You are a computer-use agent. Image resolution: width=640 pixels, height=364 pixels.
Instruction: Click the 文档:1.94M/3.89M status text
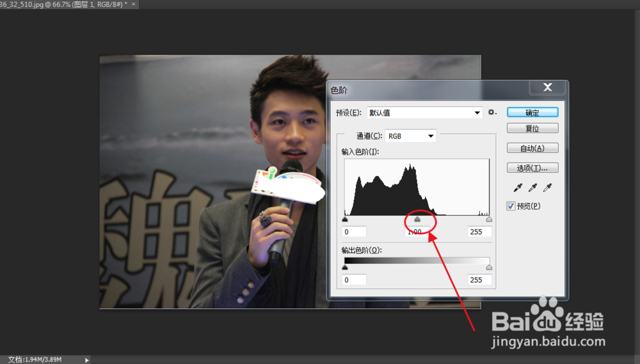35,360
